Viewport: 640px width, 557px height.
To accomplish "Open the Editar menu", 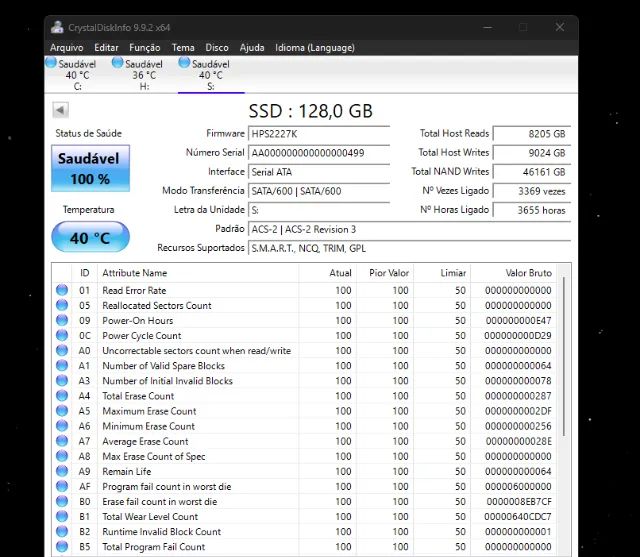I will (x=106, y=48).
